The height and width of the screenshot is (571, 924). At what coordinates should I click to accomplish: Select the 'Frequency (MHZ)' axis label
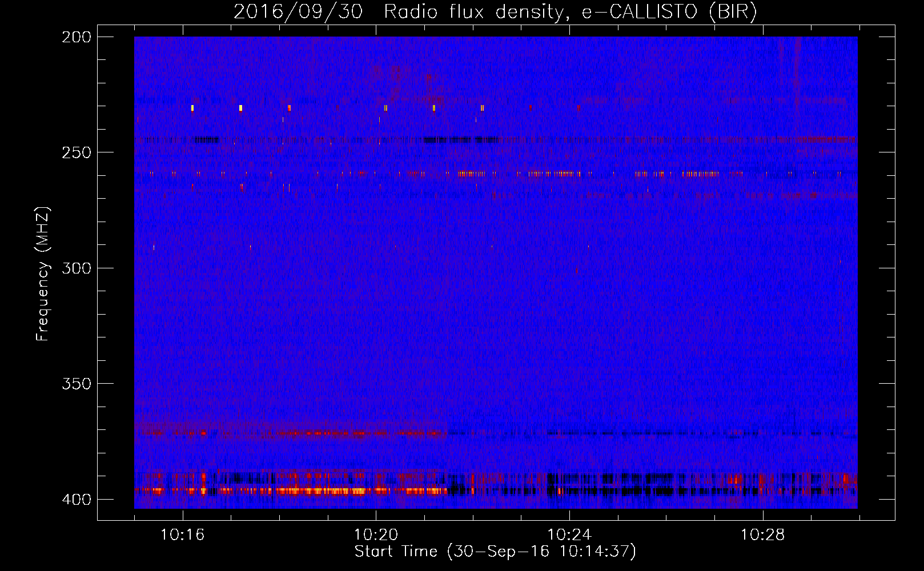tap(43, 274)
